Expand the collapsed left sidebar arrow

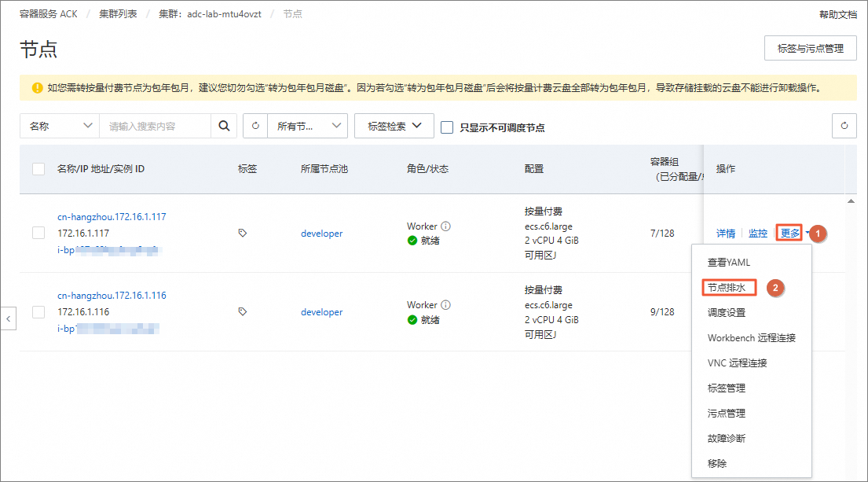click(9, 318)
